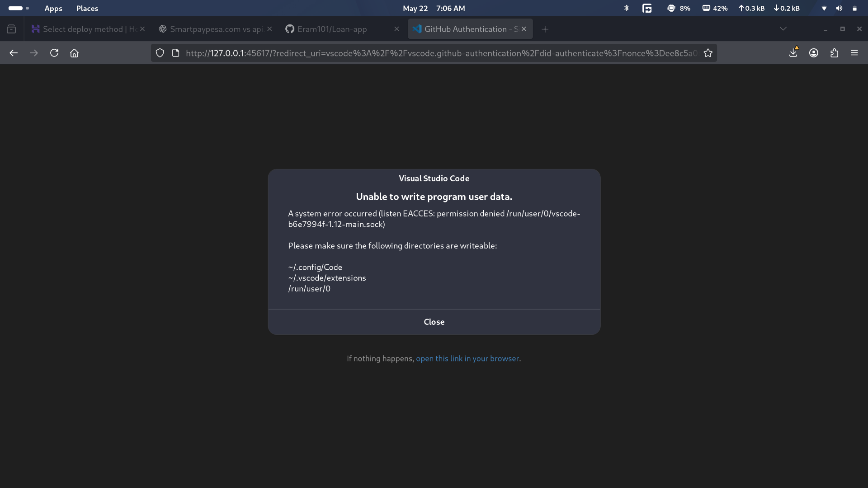Click the download speed 0.2 kB indicator
Viewport: 868px width, 488px height.
(787, 8)
